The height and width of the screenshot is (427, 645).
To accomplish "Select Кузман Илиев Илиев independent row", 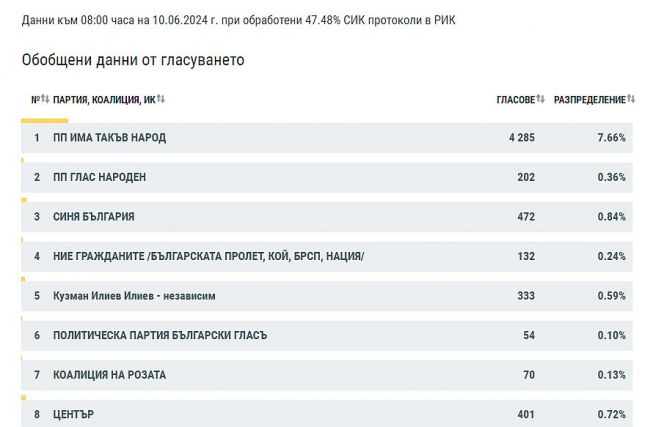I will pos(327,296).
